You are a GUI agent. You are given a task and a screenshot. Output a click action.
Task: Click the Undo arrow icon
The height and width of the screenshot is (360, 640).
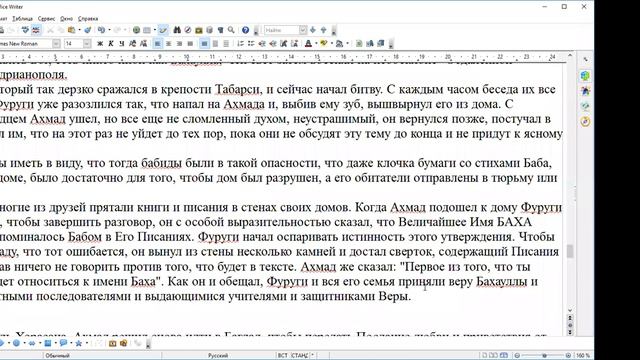click(x=101, y=30)
